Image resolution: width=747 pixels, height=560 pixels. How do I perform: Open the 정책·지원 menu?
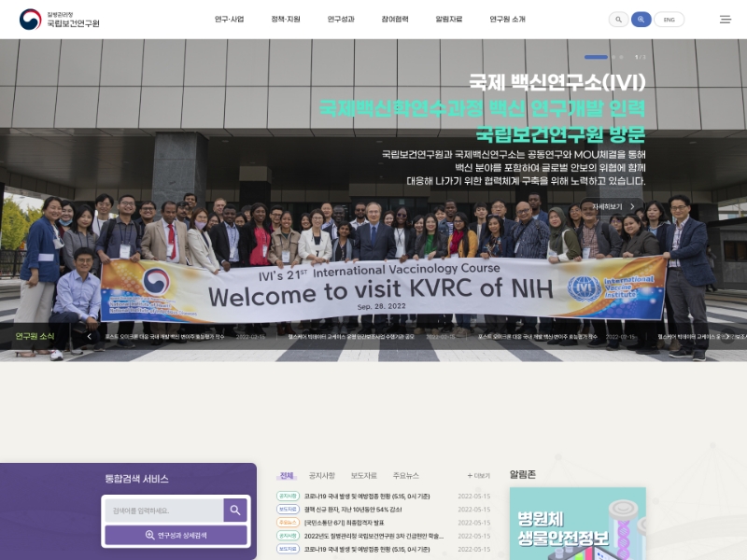coord(286,20)
